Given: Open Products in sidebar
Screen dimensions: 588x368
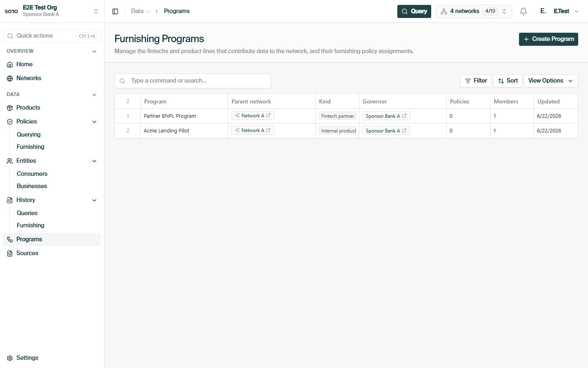Looking at the screenshot, I should [x=52, y=108].
